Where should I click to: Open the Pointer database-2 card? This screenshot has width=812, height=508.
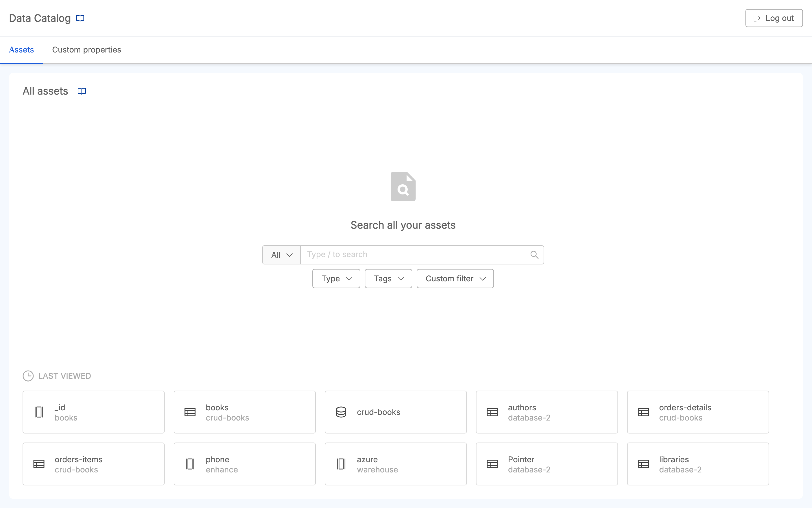tap(547, 464)
